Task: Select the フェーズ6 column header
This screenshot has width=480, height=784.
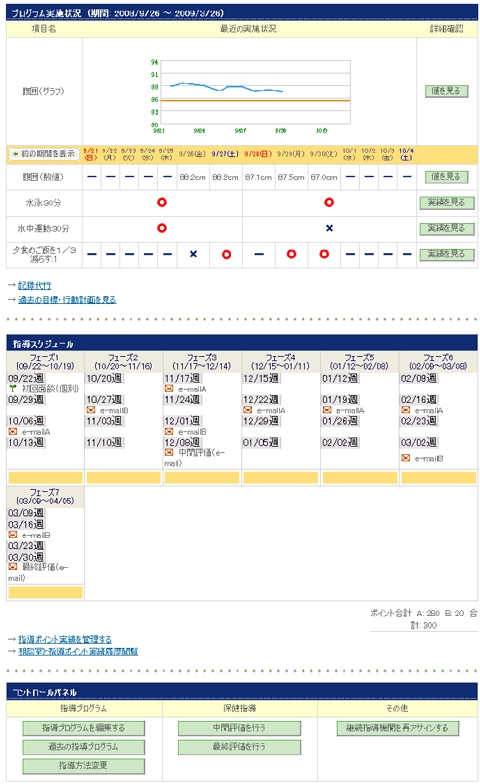Action: click(x=438, y=362)
